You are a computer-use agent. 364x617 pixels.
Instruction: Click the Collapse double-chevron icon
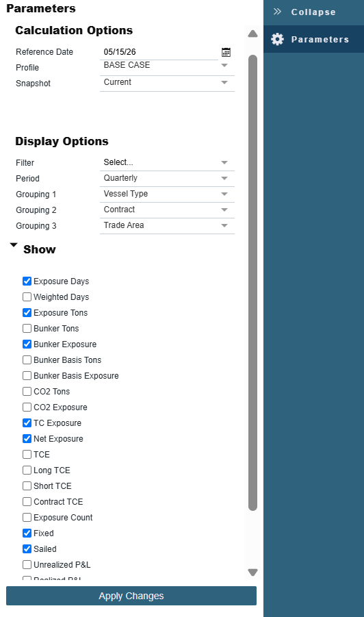pyautogui.click(x=278, y=12)
